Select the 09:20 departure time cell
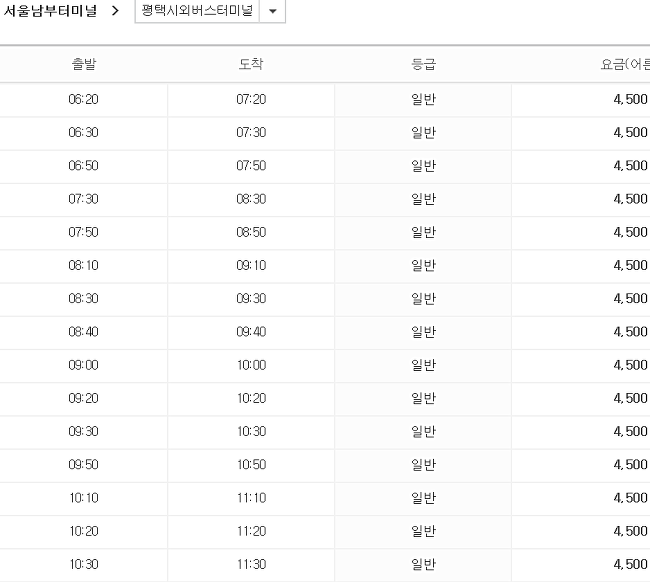The image size is (650, 582). tap(83, 398)
